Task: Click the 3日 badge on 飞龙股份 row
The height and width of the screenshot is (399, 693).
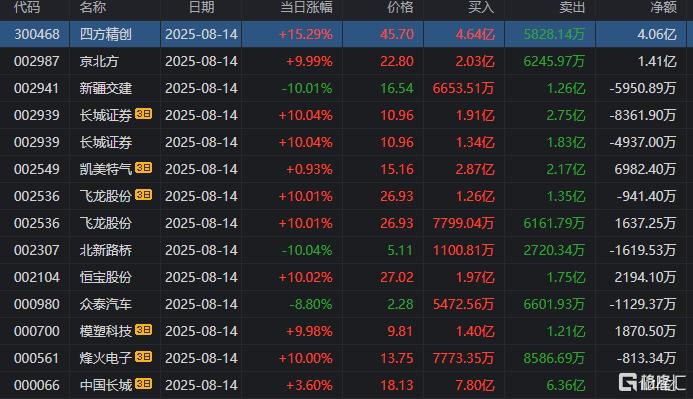Action: point(143,194)
